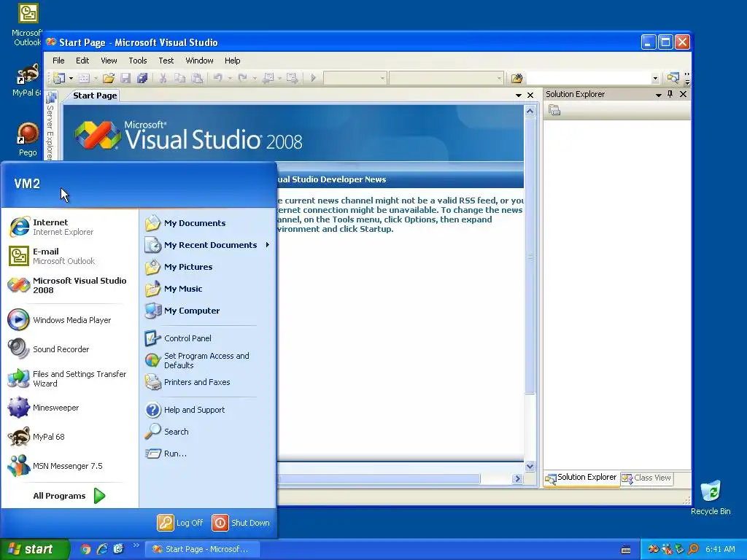Click the Start button on taskbar
This screenshot has width=747, height=560.
pyautogui.click(x=34, y=549)
